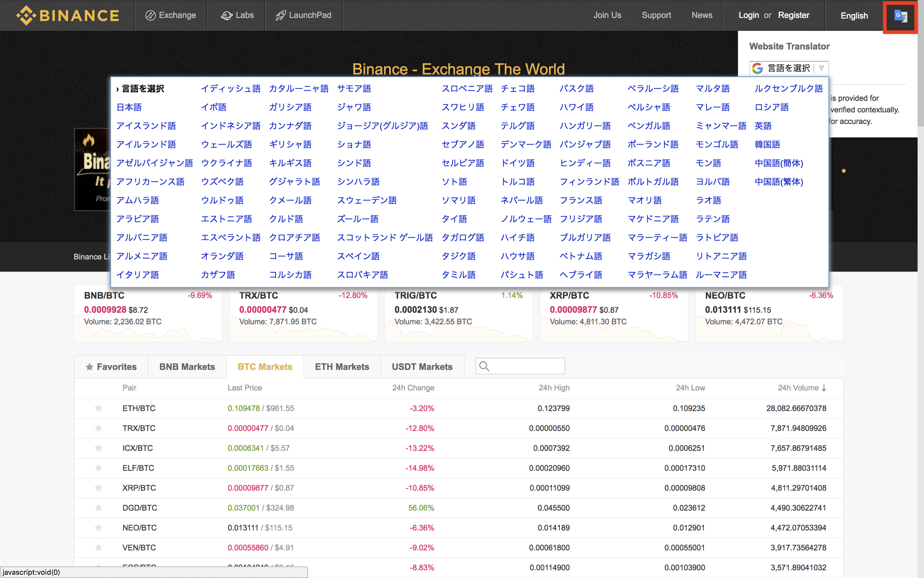Open the LaunchPad menu item
This screenshot has width=924, height=578.
(304, 15)
